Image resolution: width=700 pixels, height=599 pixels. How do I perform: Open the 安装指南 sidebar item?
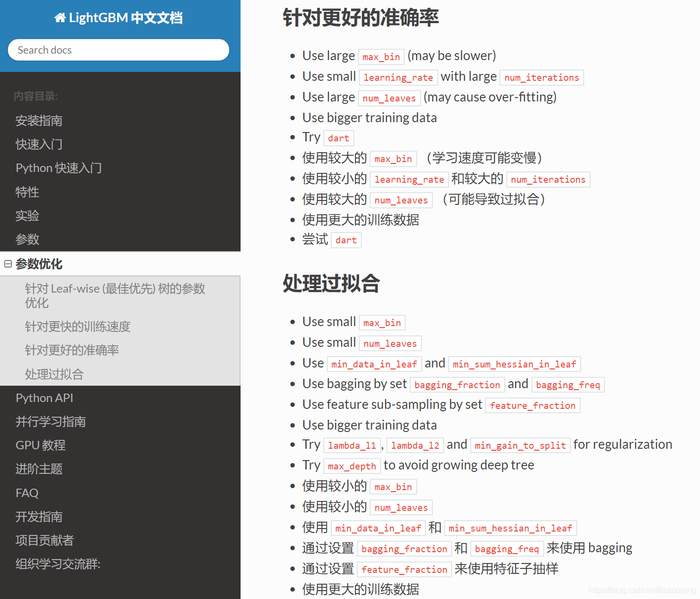click(39, 121)
